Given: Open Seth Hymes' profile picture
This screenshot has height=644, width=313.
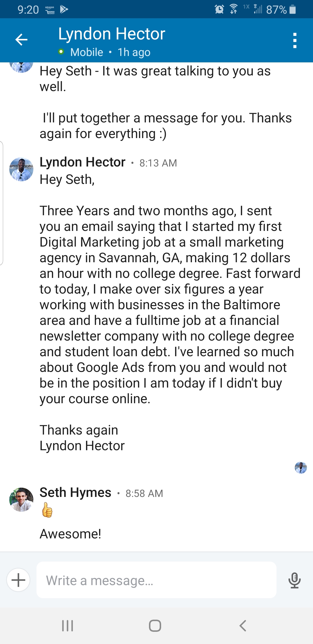Looking at the screenshot, I should 21,500.
